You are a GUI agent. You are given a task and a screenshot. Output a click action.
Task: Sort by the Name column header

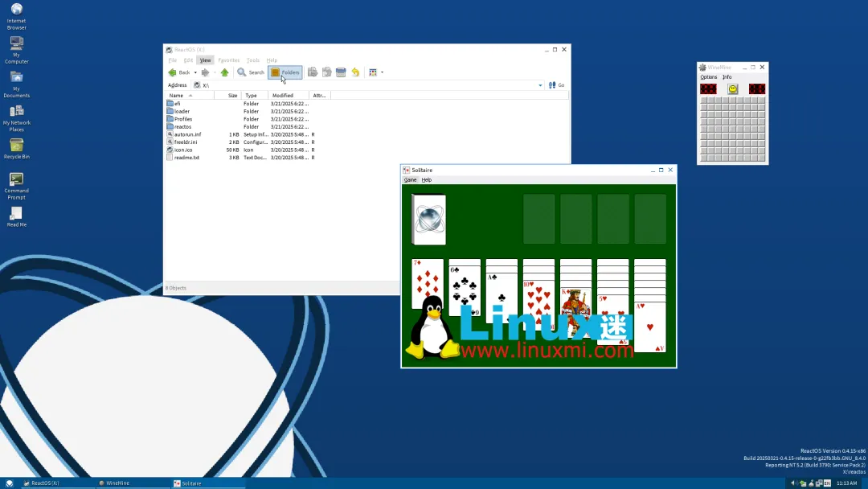click(190, 95)
